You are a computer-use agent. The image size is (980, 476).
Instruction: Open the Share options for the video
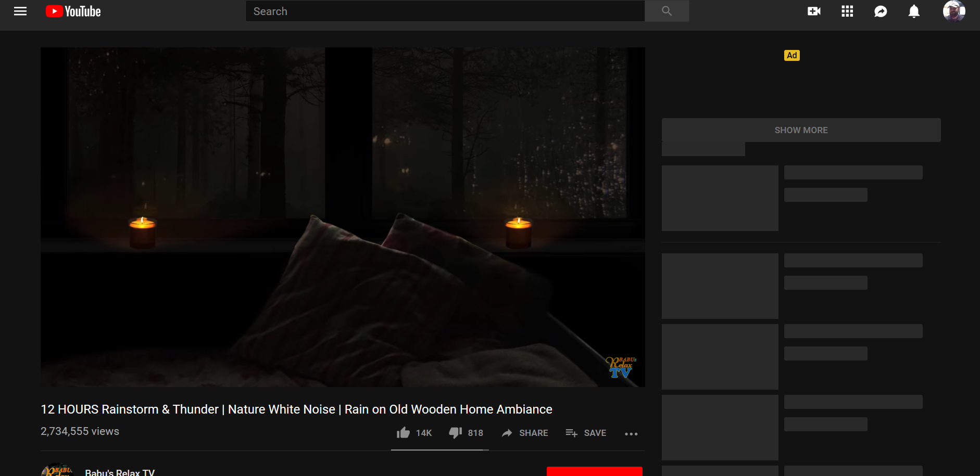click(x=524, y=432)
